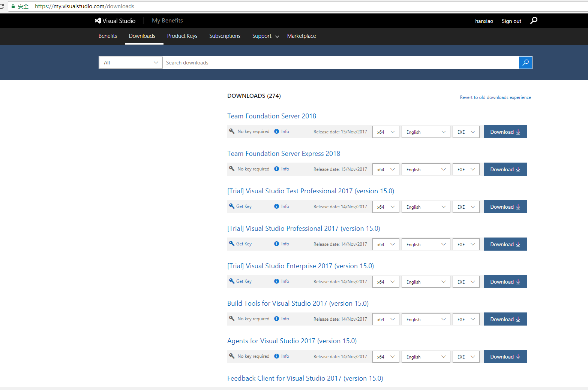Open the All category filter dropdown

pos(130,63)
